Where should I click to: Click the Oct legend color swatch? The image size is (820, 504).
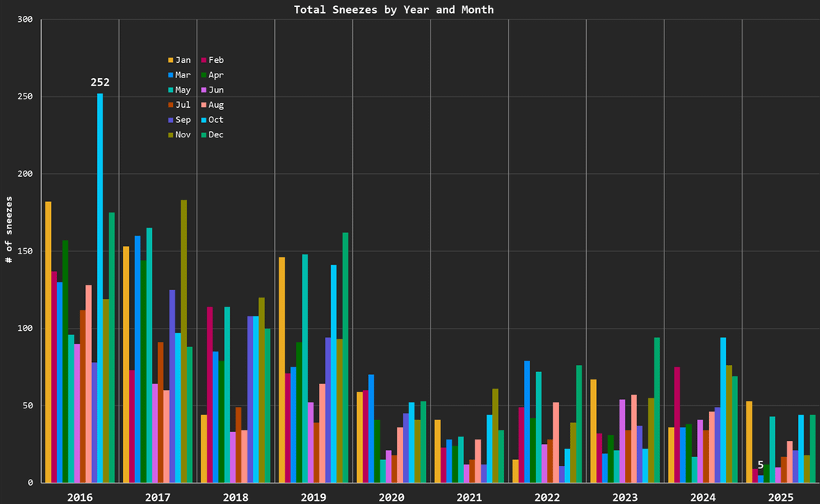pos(203,120)
